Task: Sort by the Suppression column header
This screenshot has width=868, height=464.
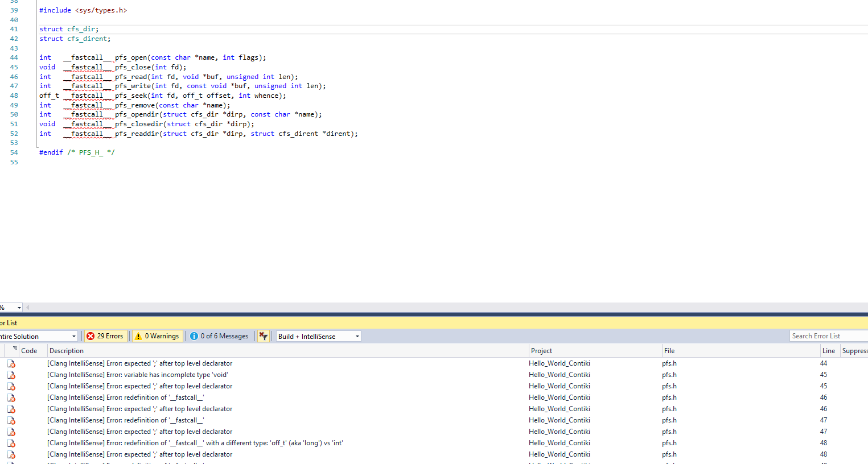Action: coord(854,351)
